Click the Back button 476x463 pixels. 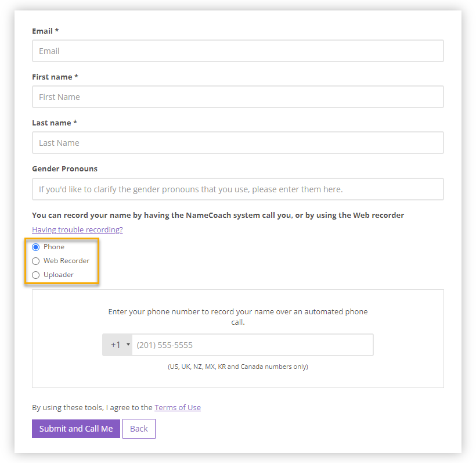click(139, 429)
